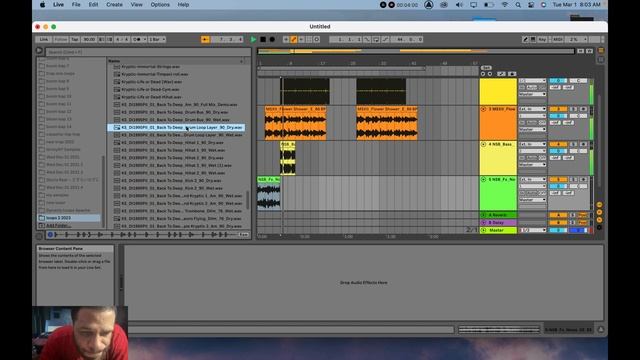Image resolution: width=640 pixels, height=360 pixels.
Task: Solo track 3 with the S button
Action: 573,109
